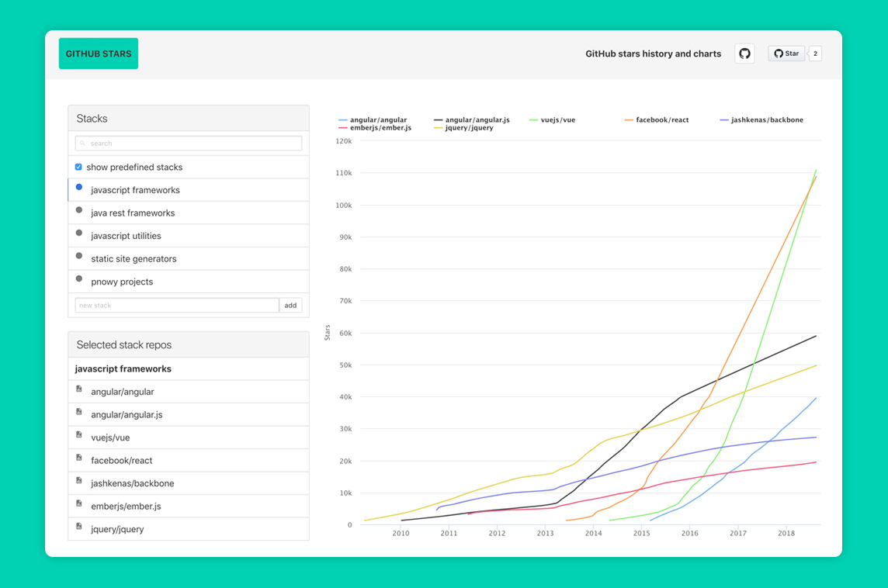Focus the stacks search field
The width and height of the screenshot is (888, 588).
coord(188,144)
